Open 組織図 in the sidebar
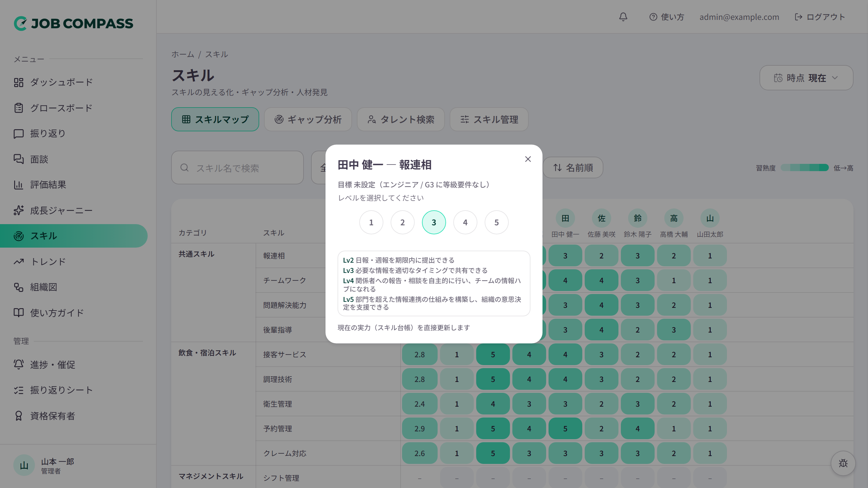Viewport: 868px width, 488px height. (74, 287)
